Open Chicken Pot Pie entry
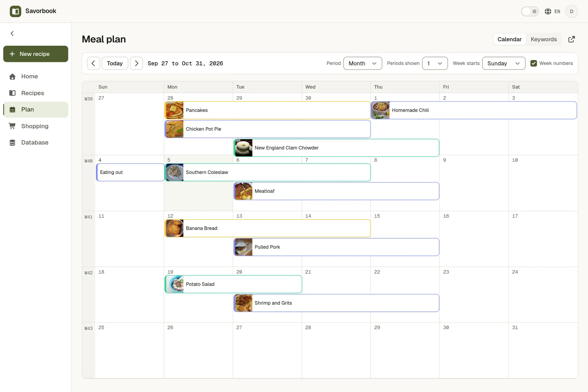Image resolution: width=588 pixels, height=392 pixels. (x=268, y=129)
